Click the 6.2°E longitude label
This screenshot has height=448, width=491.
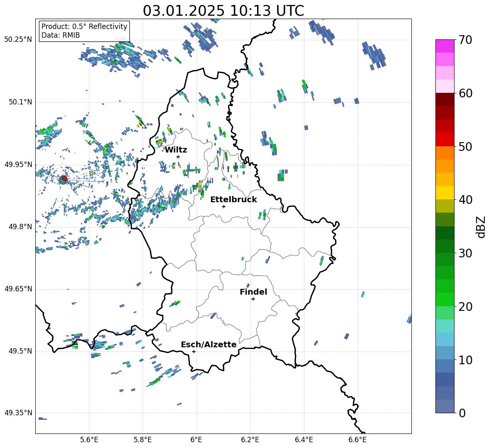250,440
